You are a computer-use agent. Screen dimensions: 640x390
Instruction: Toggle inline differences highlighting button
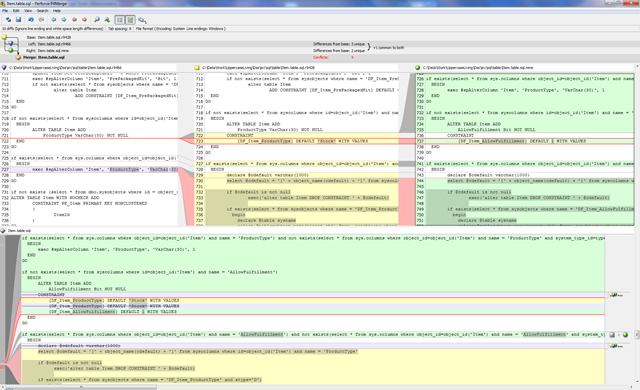(x=130, y=20)
